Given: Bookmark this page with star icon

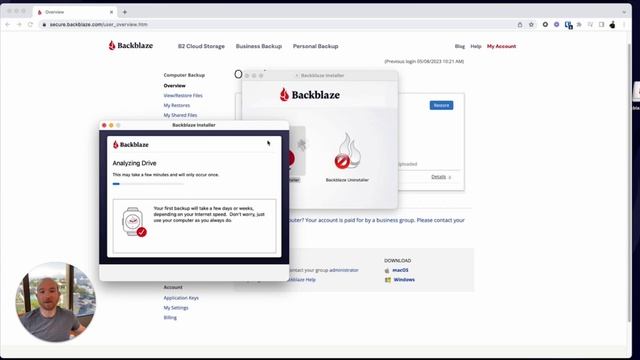Looking at the screenshot, I should click(x=531, y=24).
